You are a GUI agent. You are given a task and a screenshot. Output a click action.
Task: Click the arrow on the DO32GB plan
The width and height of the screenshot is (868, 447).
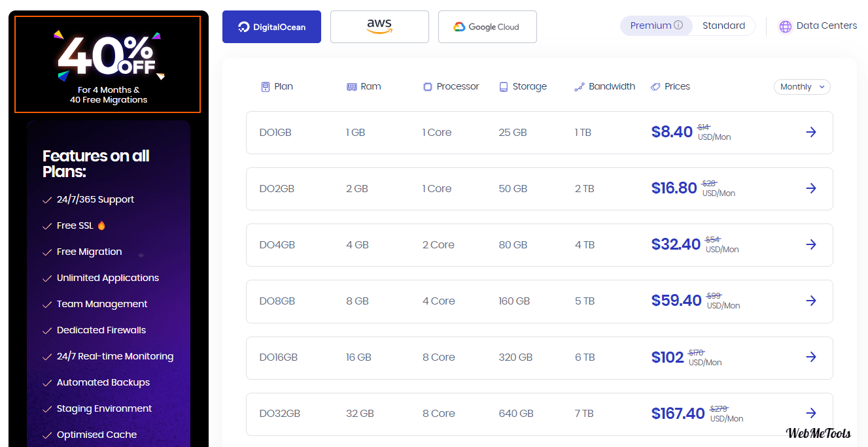(811, 413)
